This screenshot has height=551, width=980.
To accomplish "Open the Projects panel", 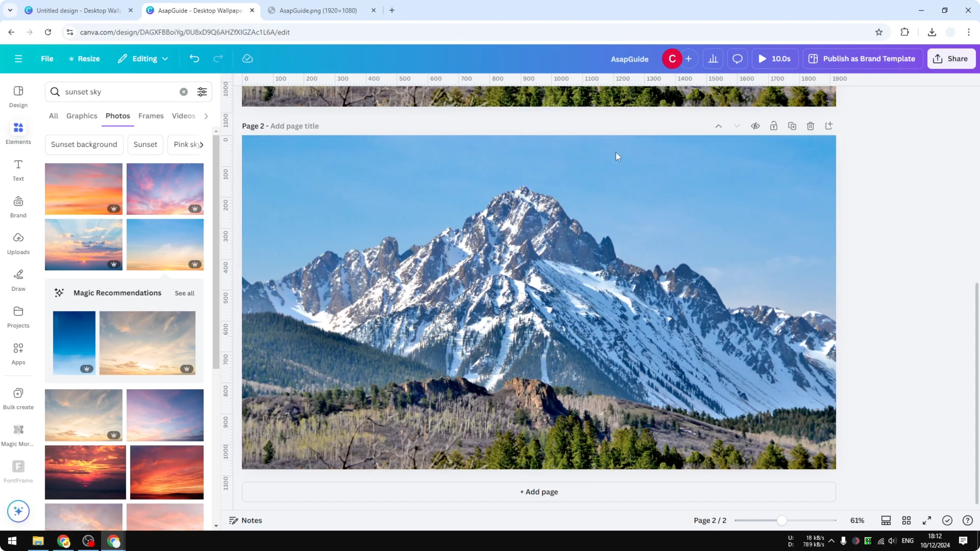I will click(x=18, y=316).
